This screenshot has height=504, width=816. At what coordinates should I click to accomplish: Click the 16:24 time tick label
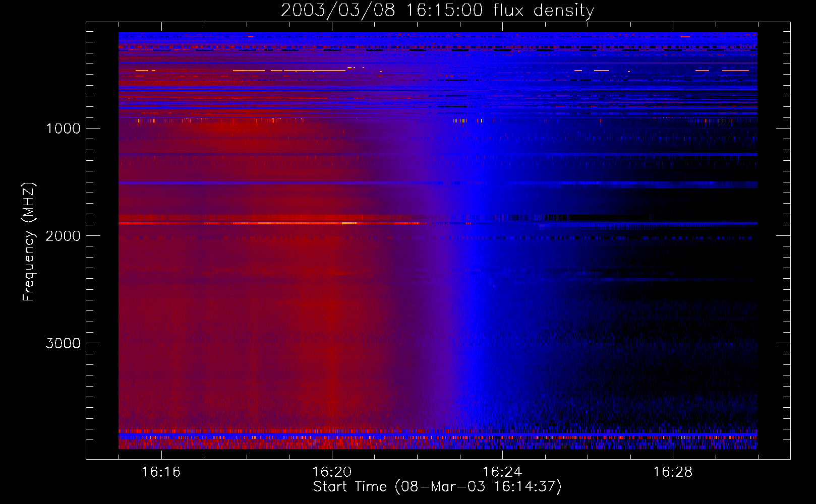[502, 472]
